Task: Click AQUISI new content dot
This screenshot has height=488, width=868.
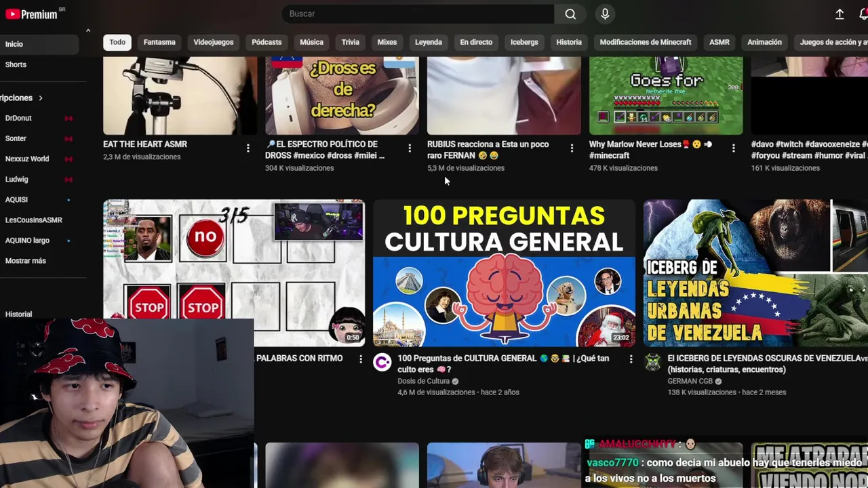Action: (68, 200)
